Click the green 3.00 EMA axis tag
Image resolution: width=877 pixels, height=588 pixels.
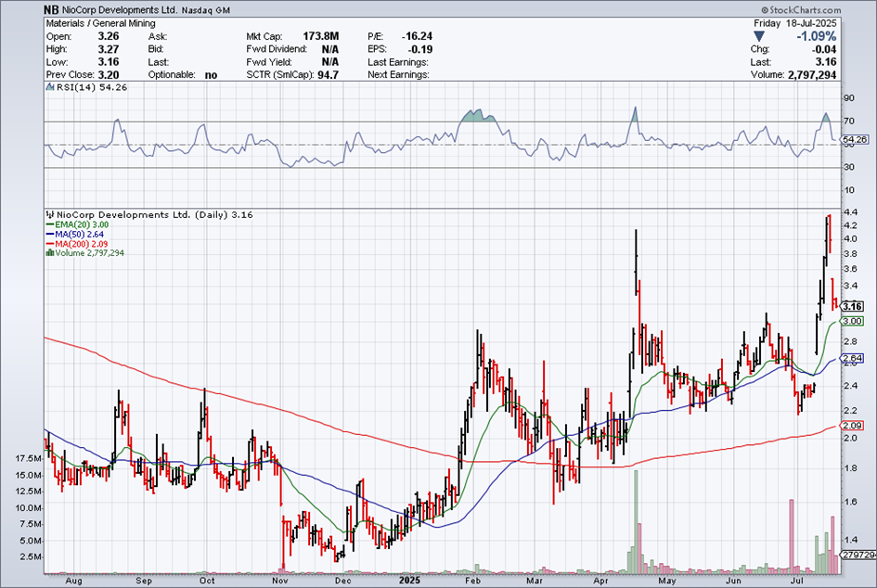[852, 321]
